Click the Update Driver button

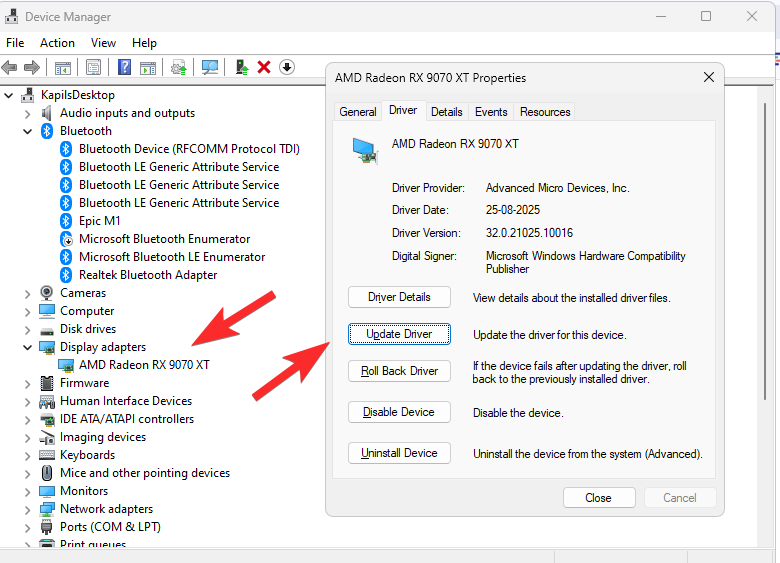point(399,334)
